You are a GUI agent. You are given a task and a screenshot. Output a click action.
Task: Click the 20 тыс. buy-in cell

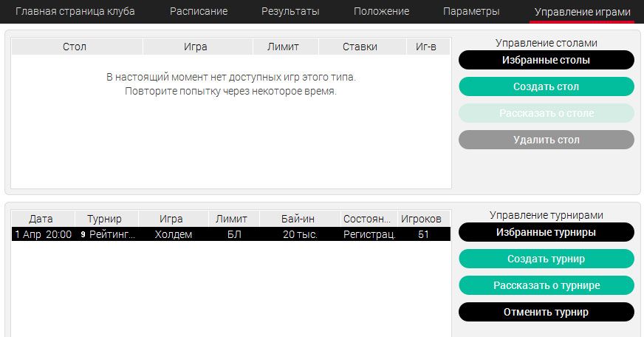[x=301, y=234]
